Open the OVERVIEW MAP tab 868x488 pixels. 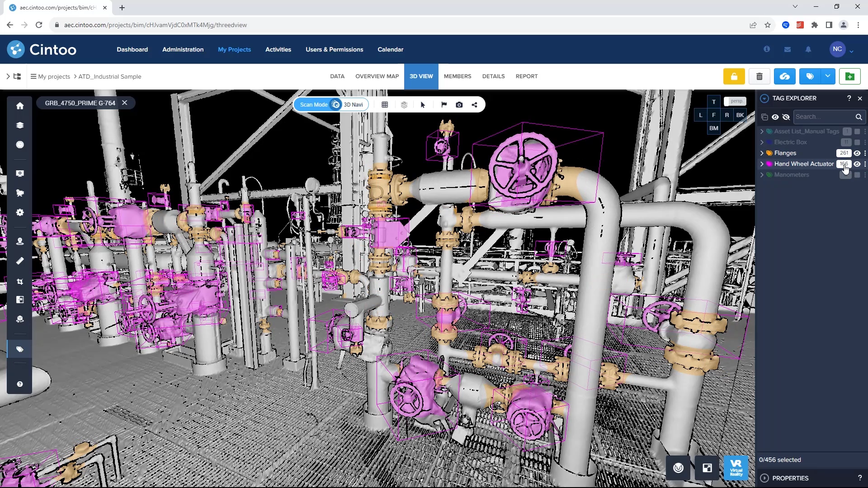(377, 76)
